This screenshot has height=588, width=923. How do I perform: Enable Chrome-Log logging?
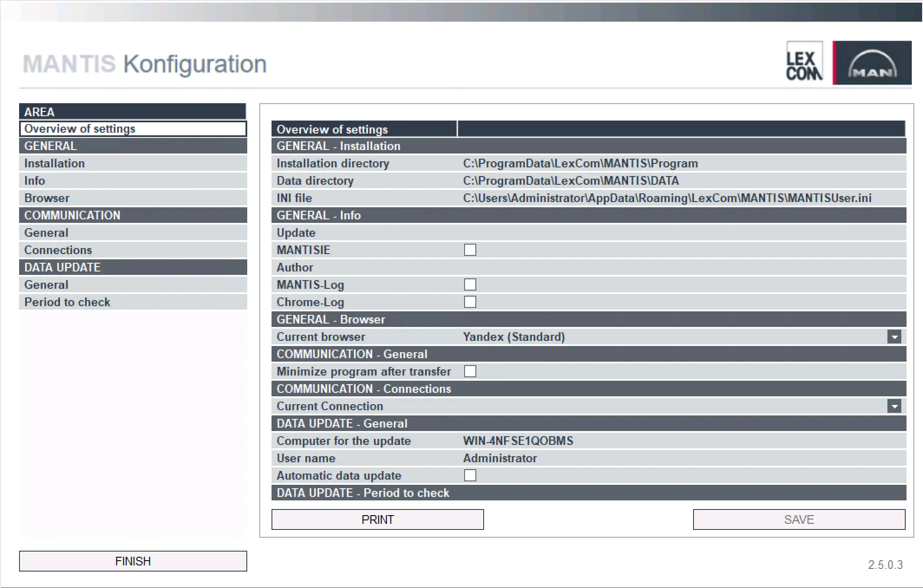pyautogui.click(x=470, y=302)
